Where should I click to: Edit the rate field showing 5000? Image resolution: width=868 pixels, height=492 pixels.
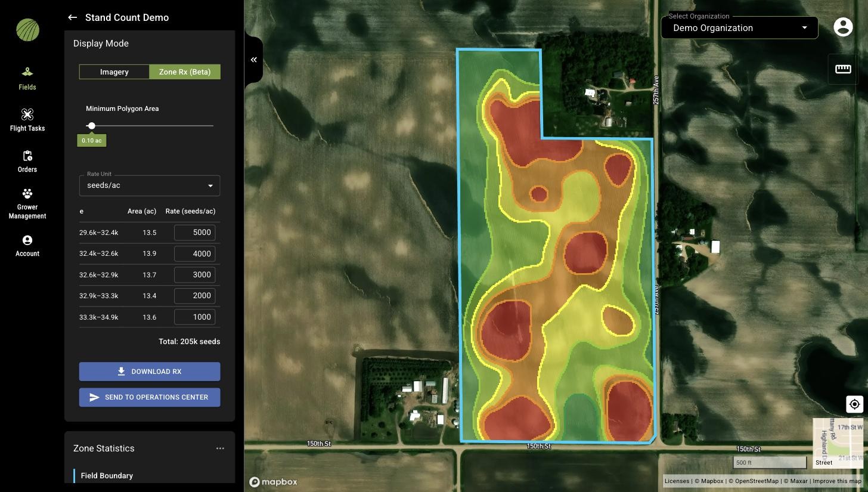(194, 233)
